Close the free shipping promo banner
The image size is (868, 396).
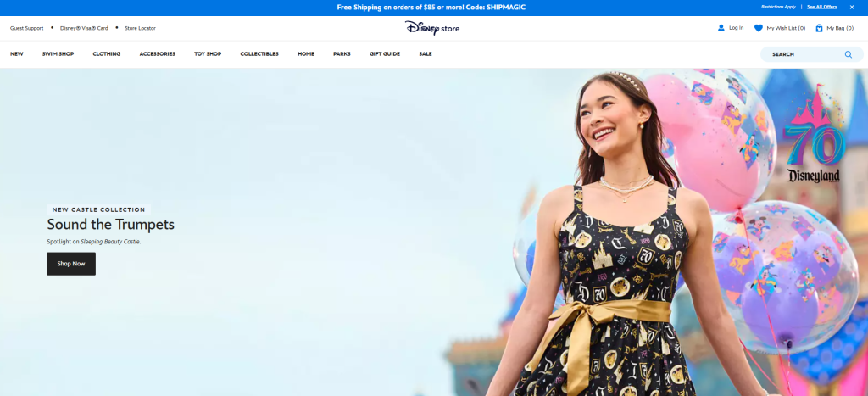pos(852,7)
